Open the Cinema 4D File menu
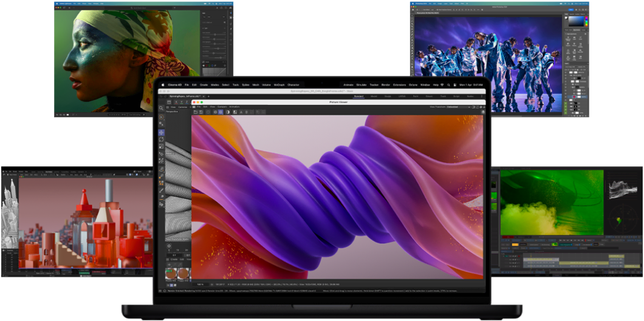644x321 pixels. 187,85
